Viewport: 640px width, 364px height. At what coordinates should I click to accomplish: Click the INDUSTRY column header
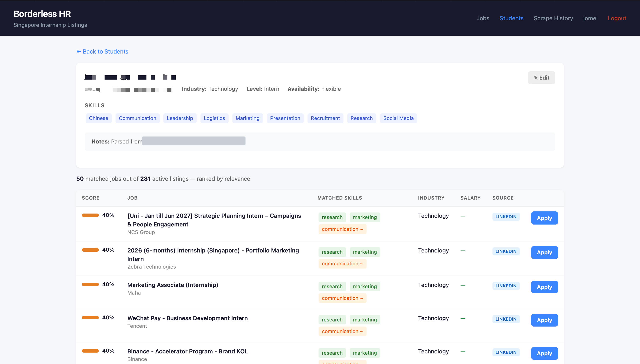pos(431,198)
